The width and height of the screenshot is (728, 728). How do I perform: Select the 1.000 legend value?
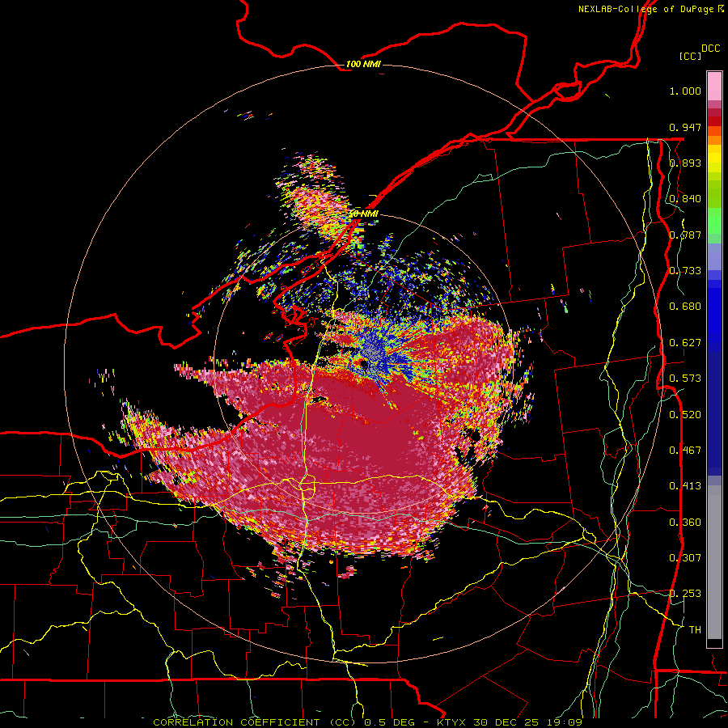point(685,91)
